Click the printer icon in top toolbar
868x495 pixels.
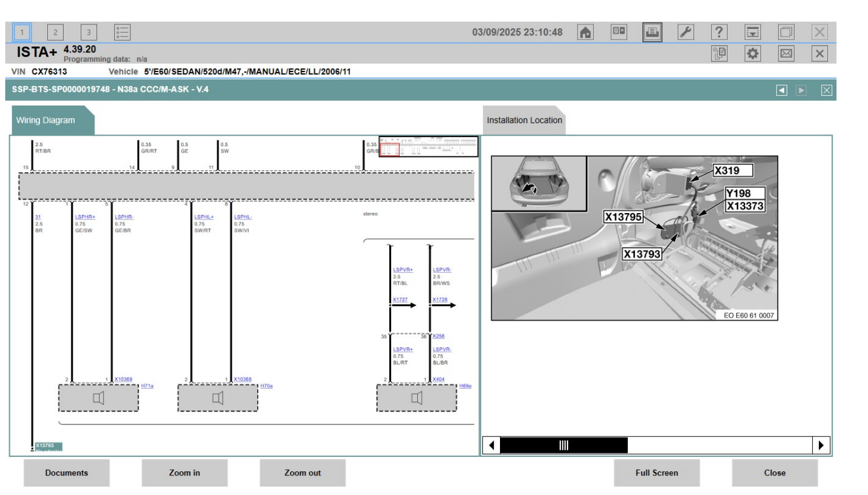pyautogui.click(x=651, y=32)
